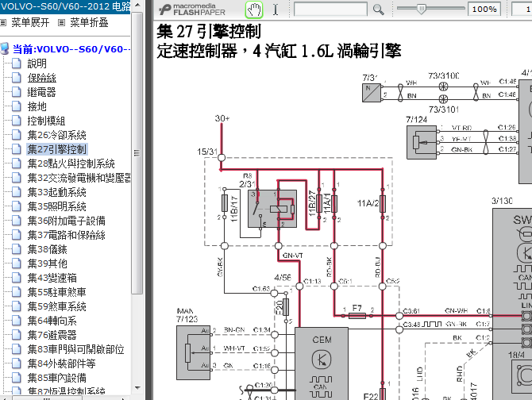Screen dimensions: 532x400
Task: Click the Macromedia FlashPaper logo
Action: click(192, 10)
